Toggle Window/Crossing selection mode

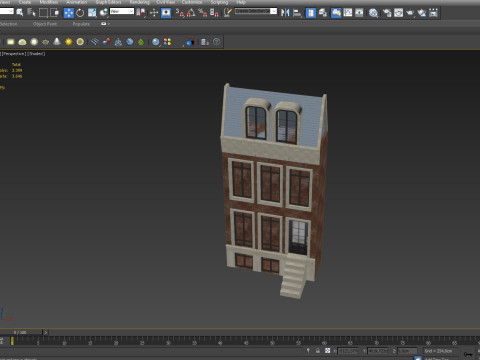[55, 13]
